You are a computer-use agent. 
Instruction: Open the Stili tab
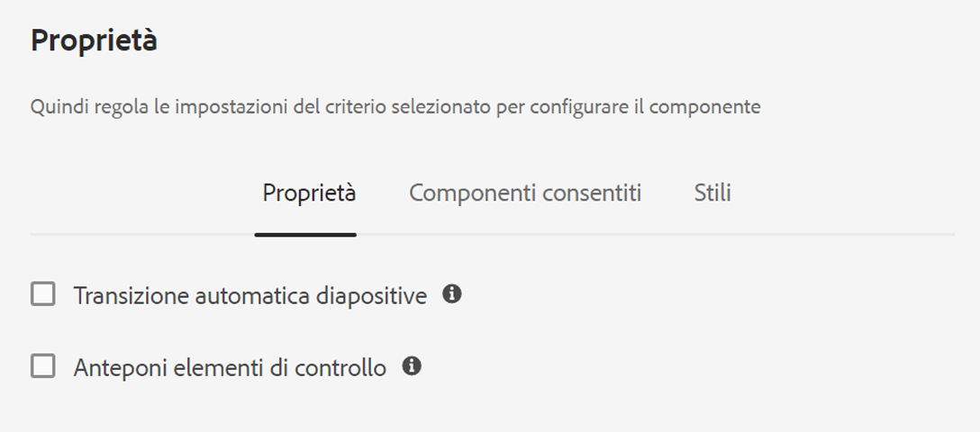pos(712,193)
